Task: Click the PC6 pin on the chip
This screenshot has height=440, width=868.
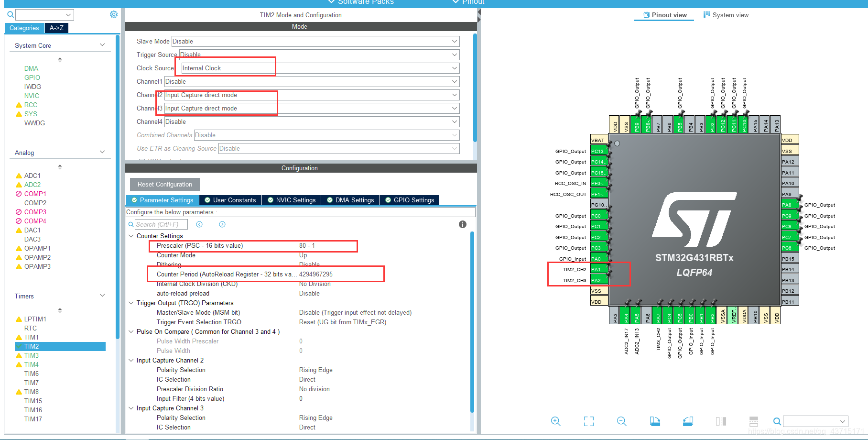Action: (x=790, y=248)
